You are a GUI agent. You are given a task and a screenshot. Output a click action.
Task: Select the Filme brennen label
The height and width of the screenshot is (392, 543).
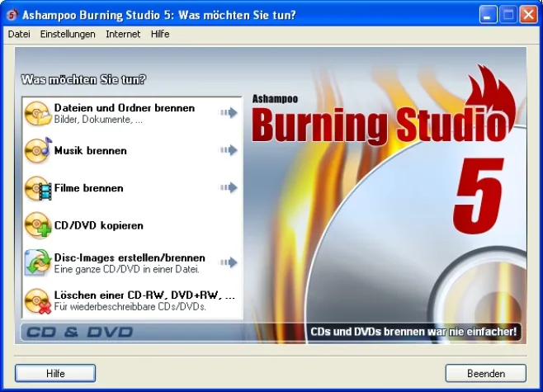[88, 188]
